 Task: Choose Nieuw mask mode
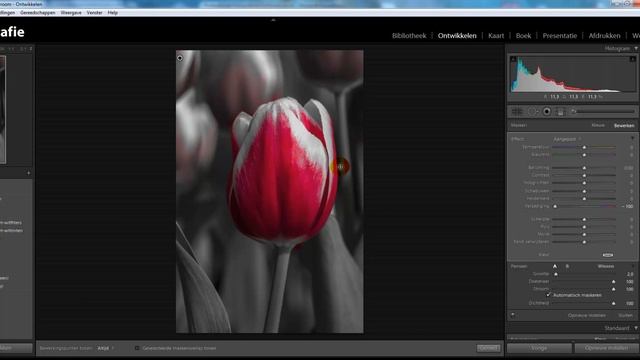click(598, 125)
